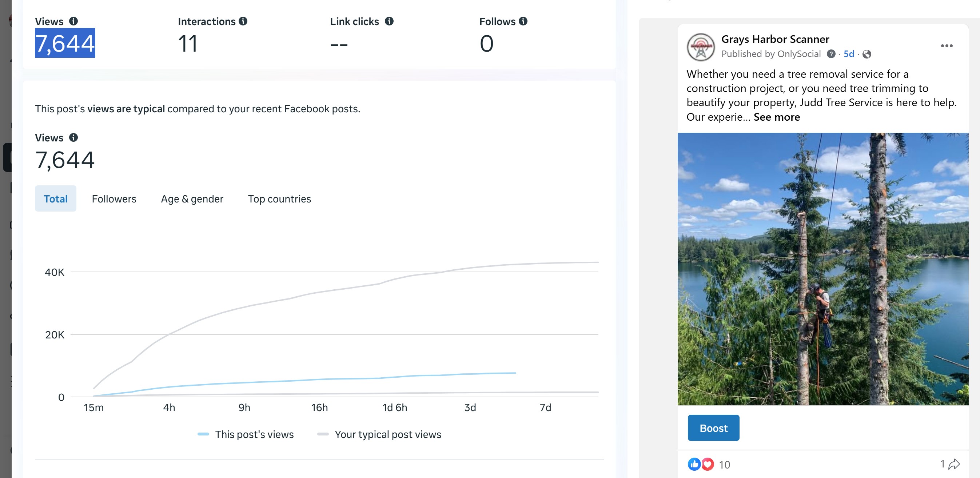Open the post's three-dot options menu
The height and width of the screenshot is (478, 980).
(x=947, y=46)
